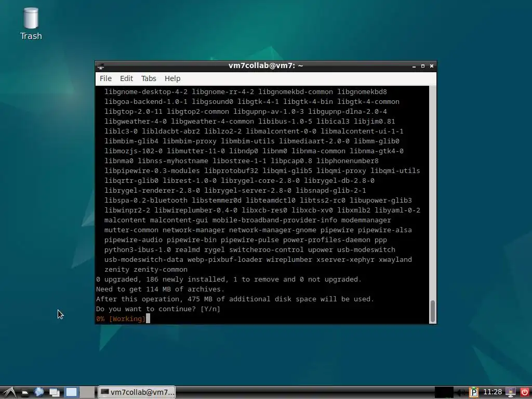Click the 'libgnome-desktop-4-2' package name

point(146,92)
